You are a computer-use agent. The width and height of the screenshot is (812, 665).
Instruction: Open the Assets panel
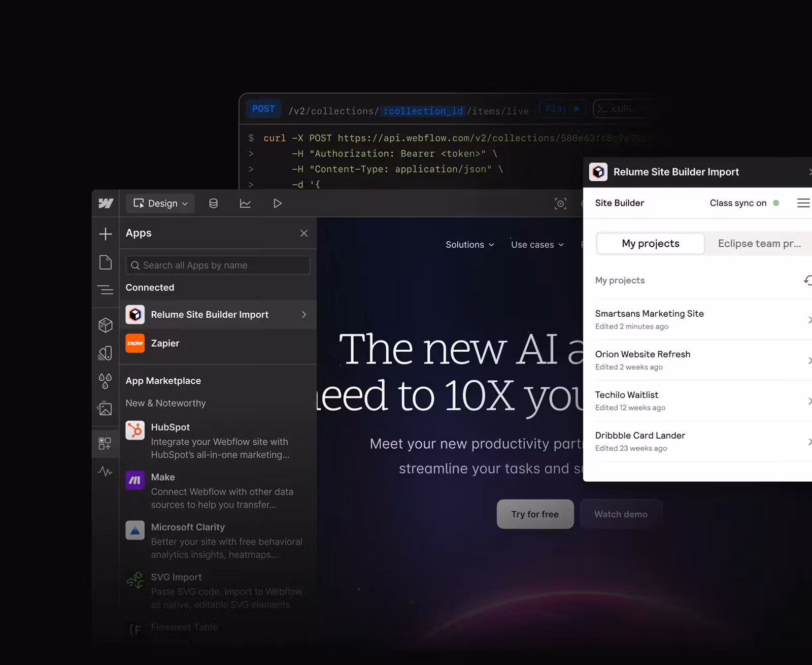point(105,409)
